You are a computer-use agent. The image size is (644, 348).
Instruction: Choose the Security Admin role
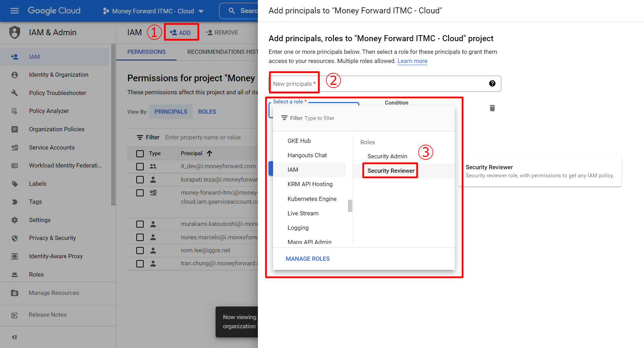(387, 156)
